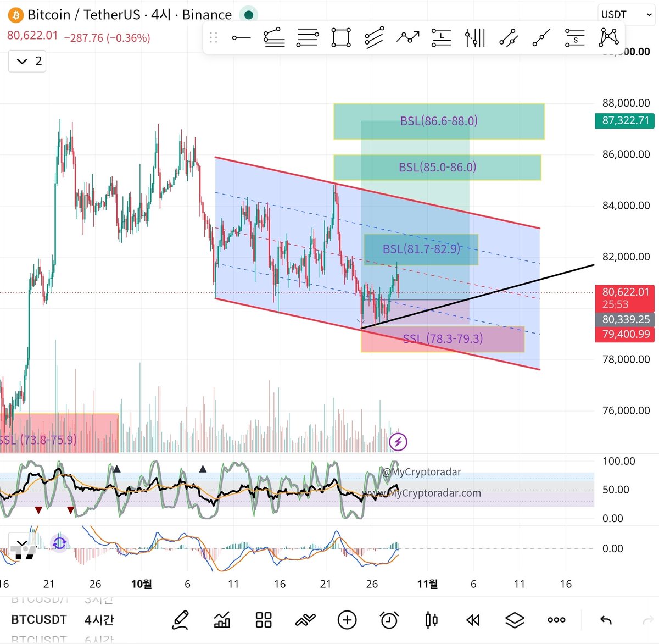Select the Fib retracement lines tool
Viewport: 659px width, 644px height.
click(307, 38)
